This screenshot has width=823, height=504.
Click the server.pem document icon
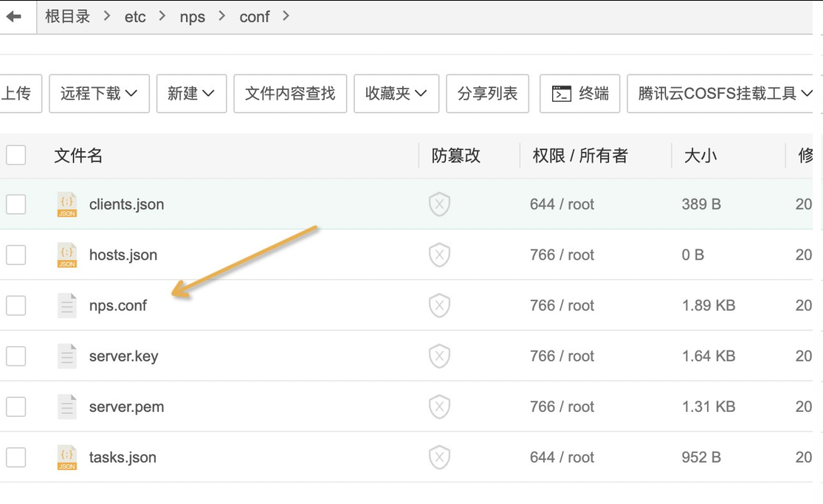click(67, 407)
